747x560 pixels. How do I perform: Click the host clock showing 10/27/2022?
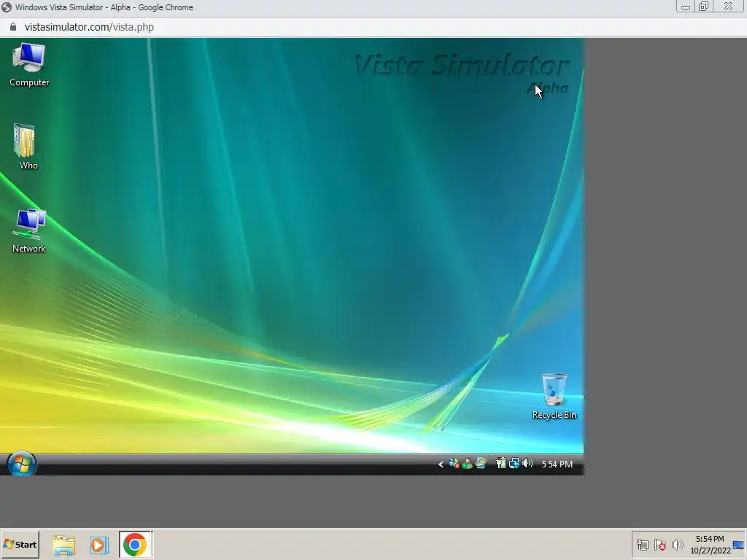coord(710,545)
